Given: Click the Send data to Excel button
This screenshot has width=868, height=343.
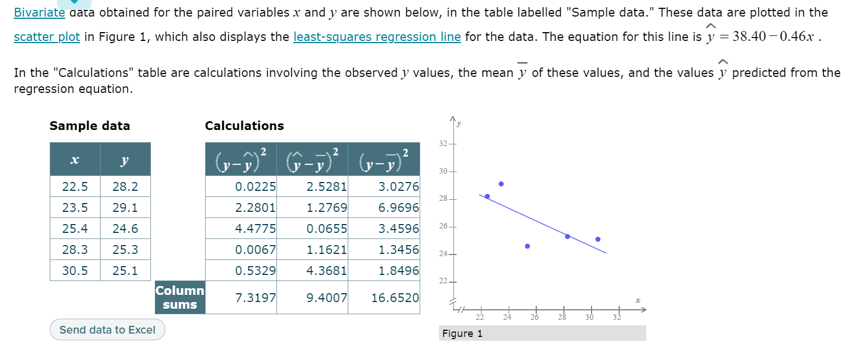Looking at the screenshot, I should [x=107, y=330].
